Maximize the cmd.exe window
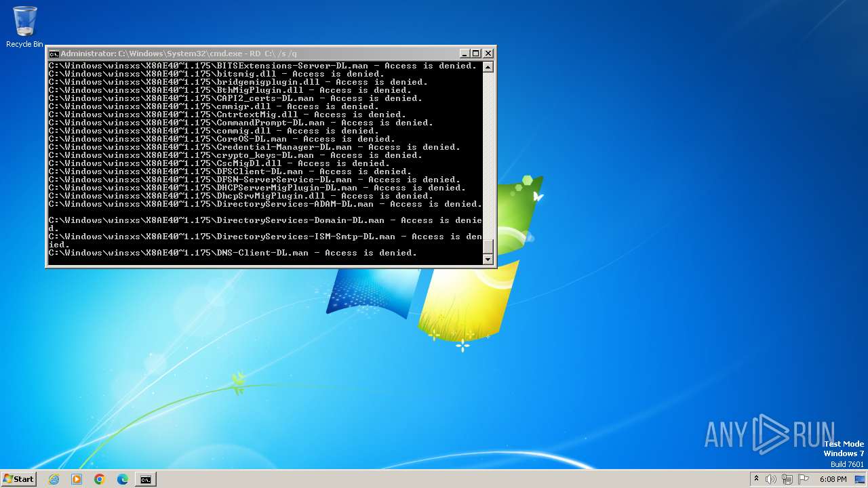This screenshot has height=488, width=868. pyautogui.click(x=476, y=54)
